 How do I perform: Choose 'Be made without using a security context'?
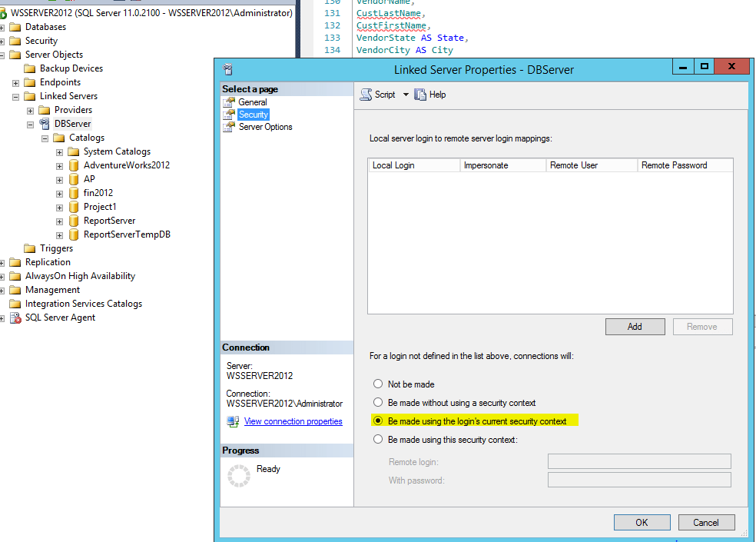(x=377, y=402)
